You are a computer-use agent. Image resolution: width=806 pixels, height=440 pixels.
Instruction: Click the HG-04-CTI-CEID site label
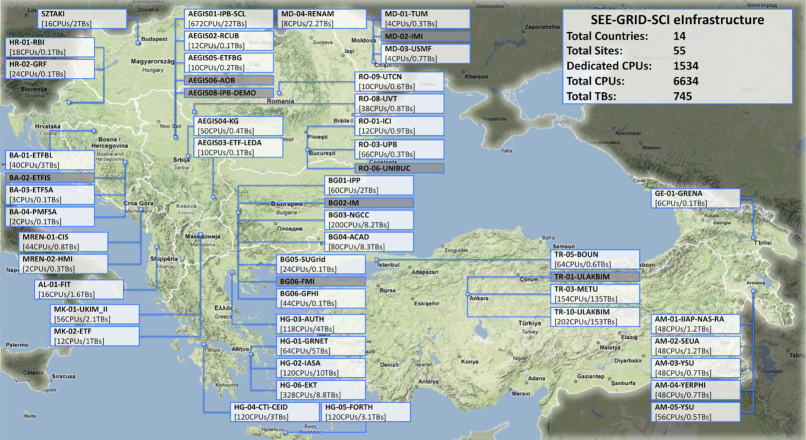click(275, 412)
